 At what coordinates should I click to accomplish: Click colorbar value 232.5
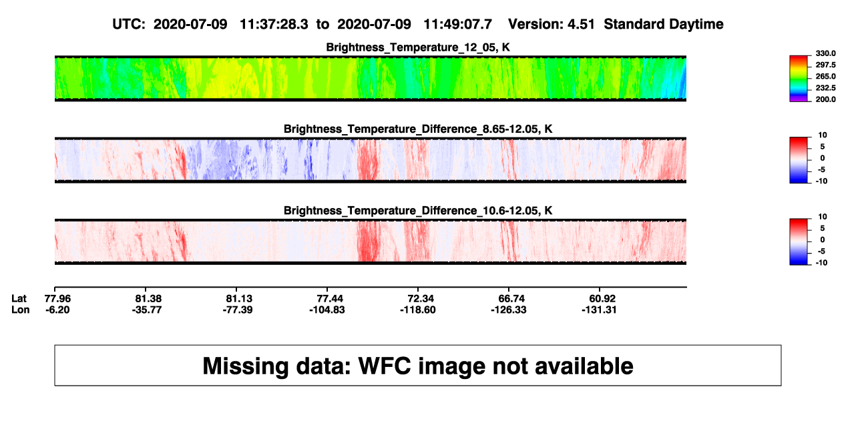click(x=826, y=88)
